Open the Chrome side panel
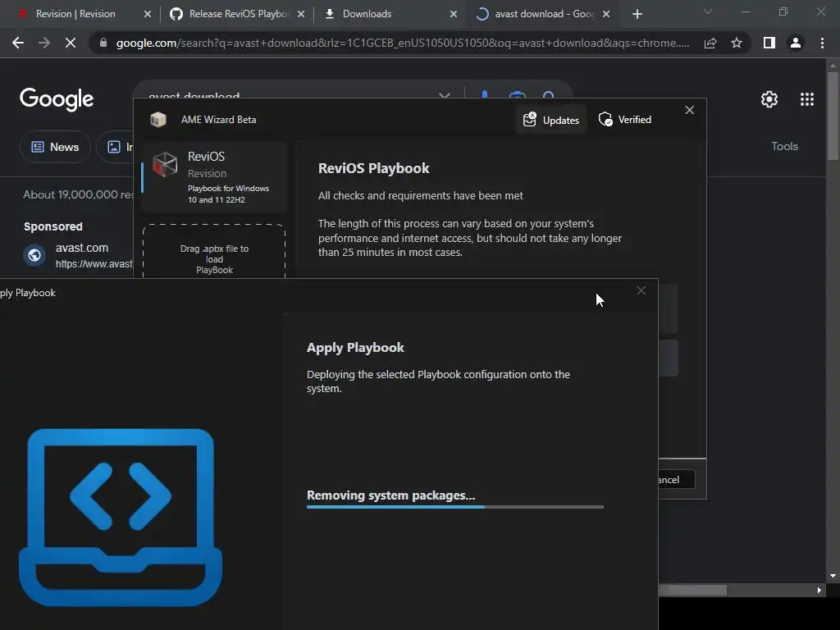Image resolution: width=840 pixels, height=630 pixels. (x=769, y=43)
